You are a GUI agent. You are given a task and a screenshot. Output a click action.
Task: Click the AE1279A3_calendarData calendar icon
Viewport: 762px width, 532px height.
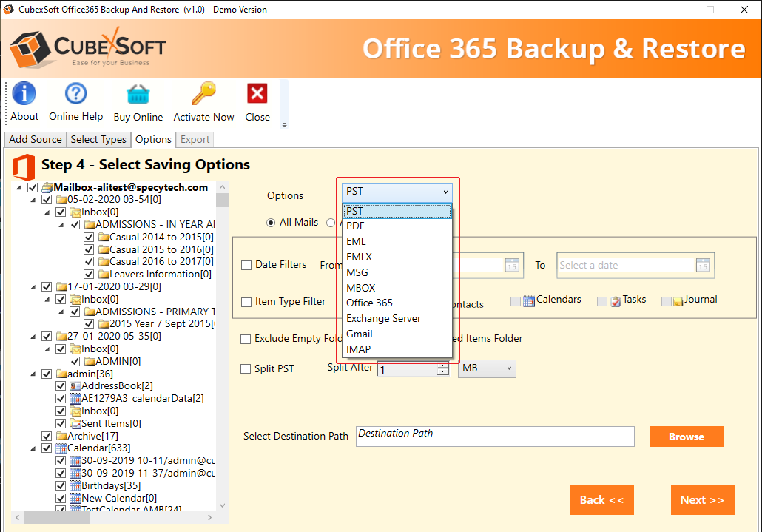pos(75,399)
